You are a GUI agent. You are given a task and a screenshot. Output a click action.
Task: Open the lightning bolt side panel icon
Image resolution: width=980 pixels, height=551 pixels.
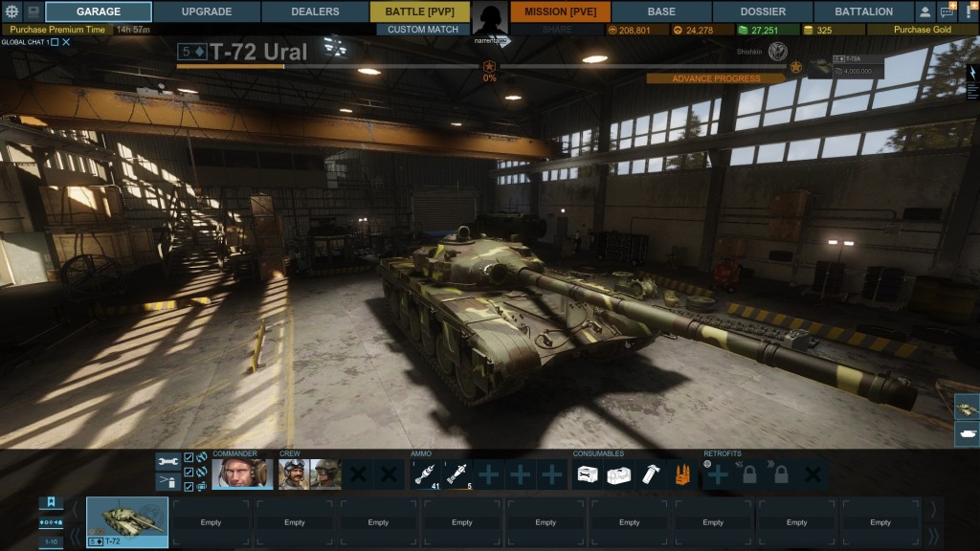coord(972,73)
